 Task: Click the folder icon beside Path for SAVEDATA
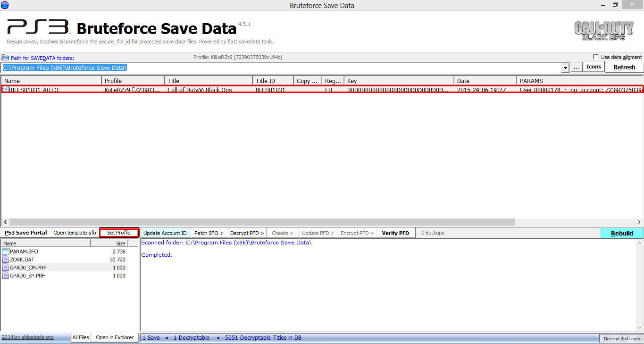pyautogui.click(x=5, y=58)
